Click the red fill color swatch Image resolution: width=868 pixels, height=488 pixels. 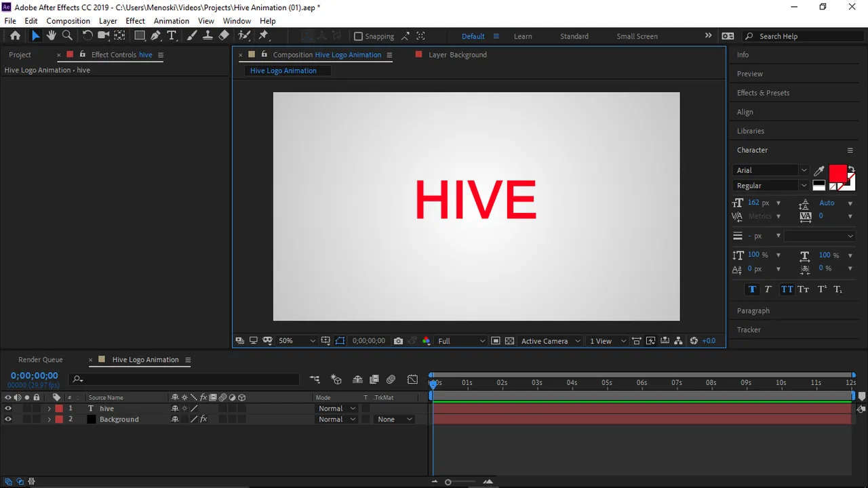[x=838, y=173]
